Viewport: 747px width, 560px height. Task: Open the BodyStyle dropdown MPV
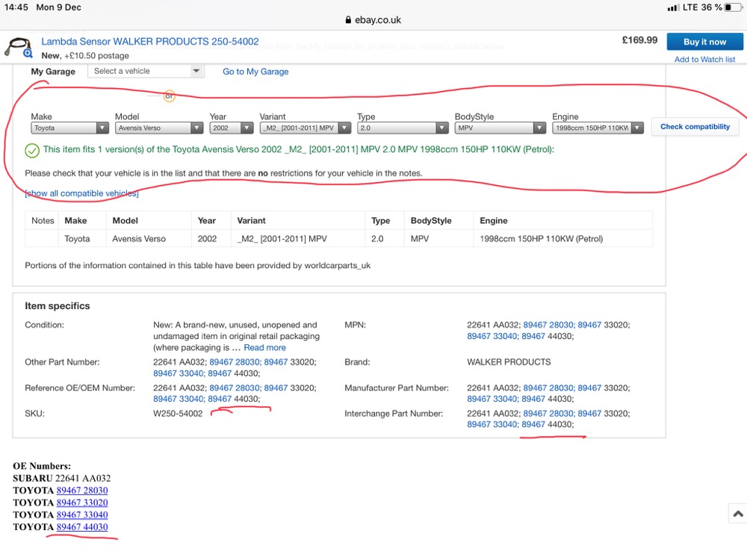[499, 128]
